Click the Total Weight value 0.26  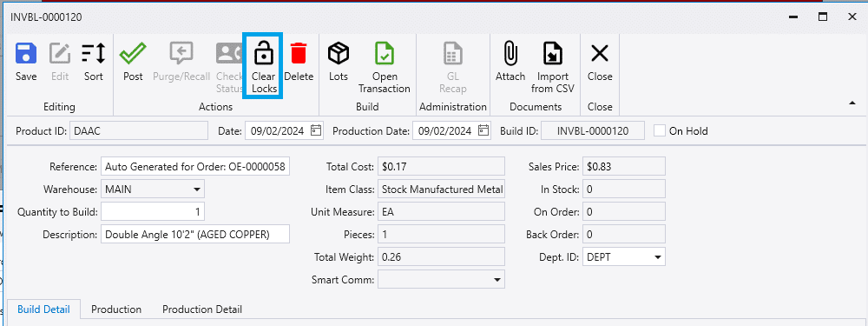click(x=441, y=257)
